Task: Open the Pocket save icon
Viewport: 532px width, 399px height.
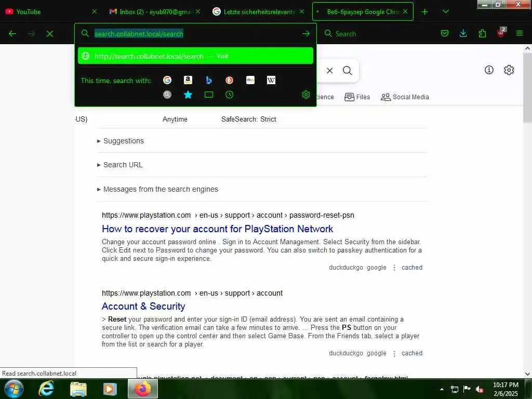Action: [x=445, y=33]
